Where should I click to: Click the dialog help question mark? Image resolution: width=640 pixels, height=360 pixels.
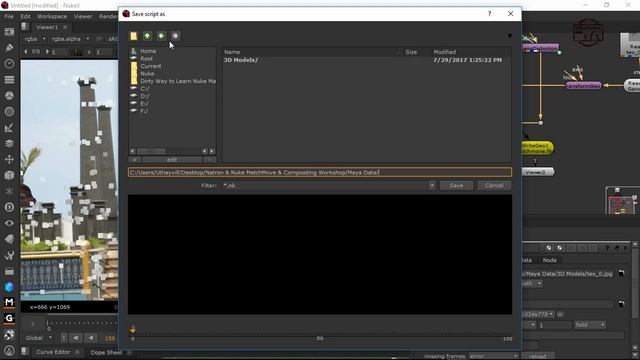[x=489, y=13]
